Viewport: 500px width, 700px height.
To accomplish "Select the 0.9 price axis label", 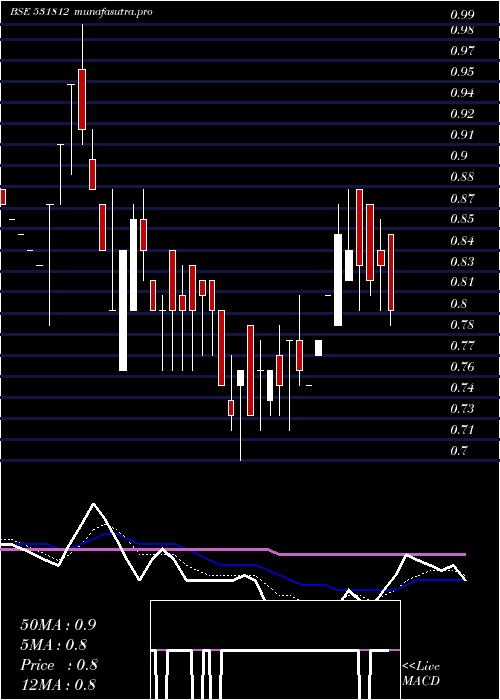I will (459, 156).
